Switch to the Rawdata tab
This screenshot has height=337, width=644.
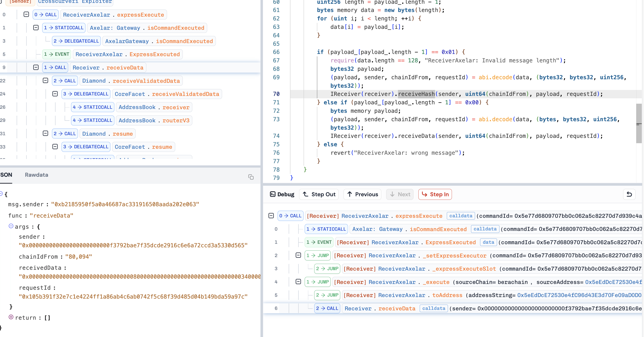click(36, 175)
